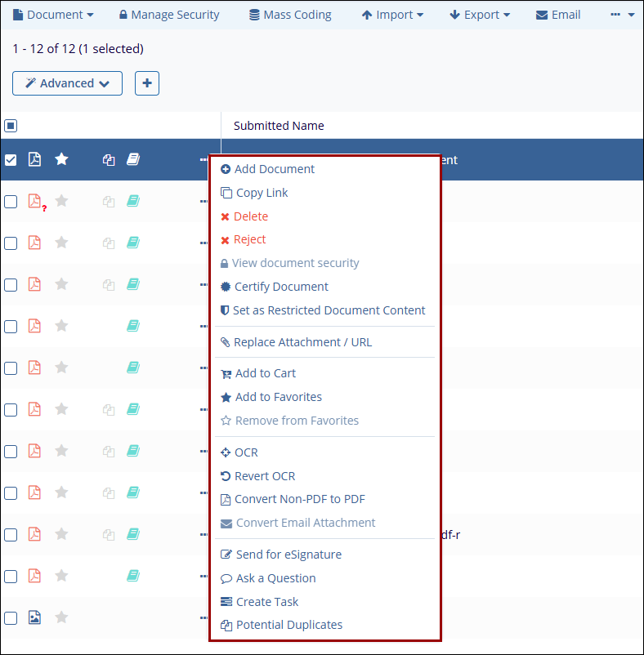The width and height of the screenshot is (644, 655).
Task: Choose Certify Document from context menu
Action: [281, 287]
